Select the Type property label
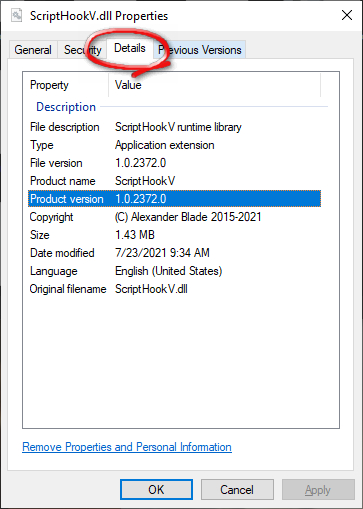Screen dimensions: 363x509 [x=42, y=145]
